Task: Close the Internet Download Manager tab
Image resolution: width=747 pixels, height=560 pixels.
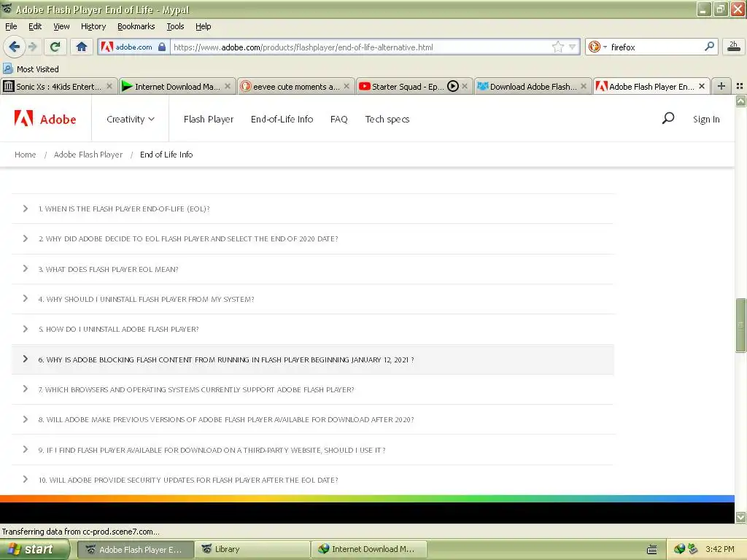Action: pos(228,86)
